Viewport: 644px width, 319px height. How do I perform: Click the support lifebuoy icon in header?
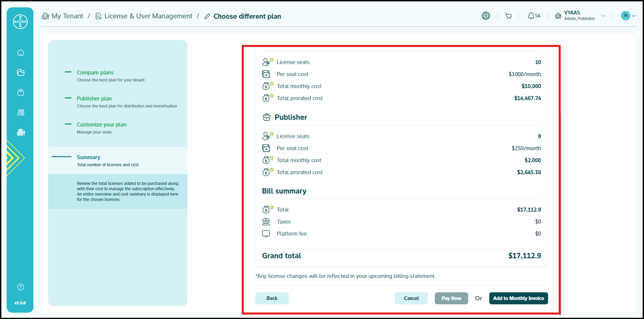486,16
